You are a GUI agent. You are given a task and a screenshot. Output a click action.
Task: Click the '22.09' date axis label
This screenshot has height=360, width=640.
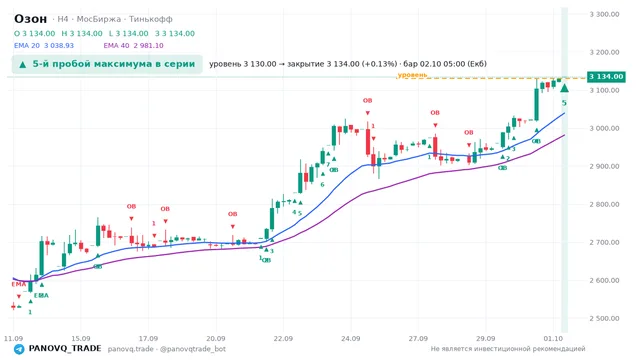coord(283,338)
